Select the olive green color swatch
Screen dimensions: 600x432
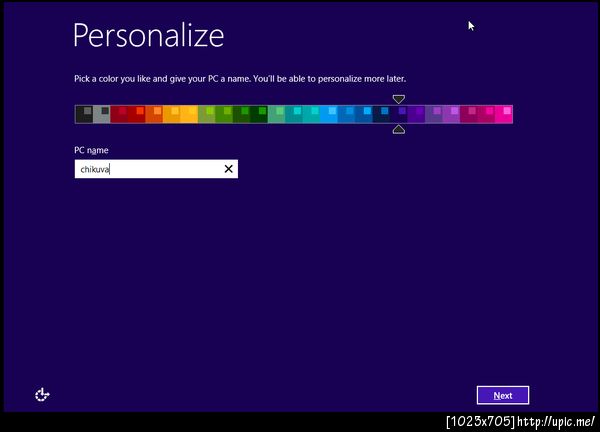tap(207, 114)
